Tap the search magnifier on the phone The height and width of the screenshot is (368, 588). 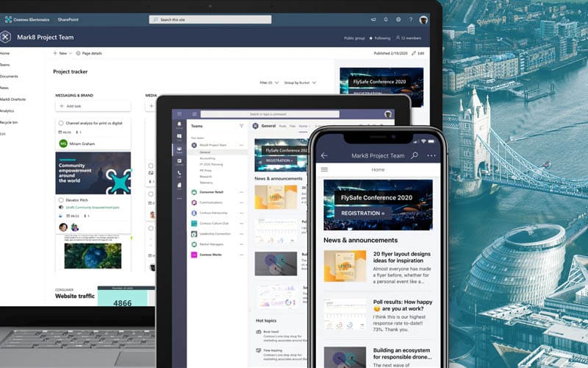coord(415,155)
